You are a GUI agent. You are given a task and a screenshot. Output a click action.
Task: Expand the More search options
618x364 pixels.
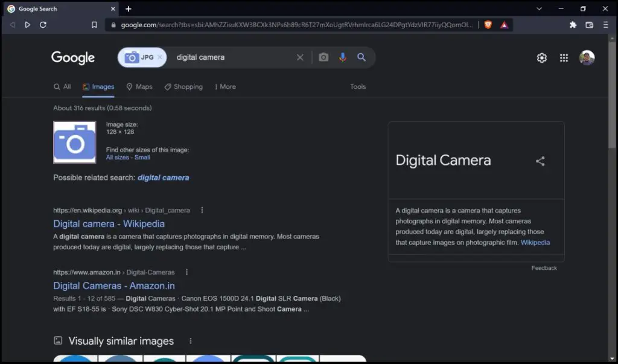click(225, 87)
